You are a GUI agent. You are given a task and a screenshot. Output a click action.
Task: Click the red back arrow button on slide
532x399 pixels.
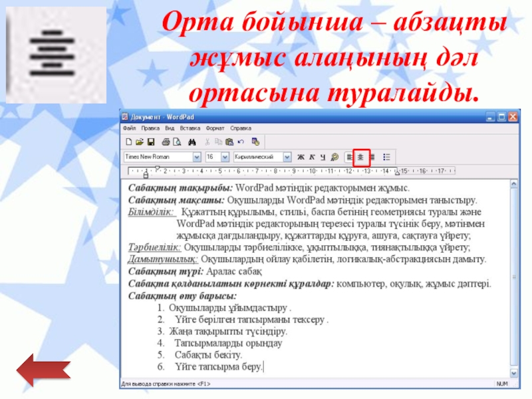43,370
